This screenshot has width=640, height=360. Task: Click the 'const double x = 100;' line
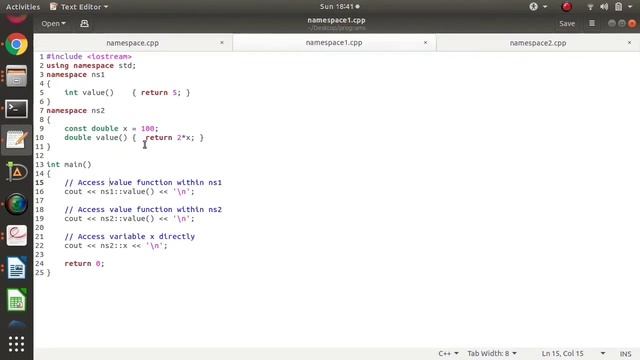click(111, 128)
